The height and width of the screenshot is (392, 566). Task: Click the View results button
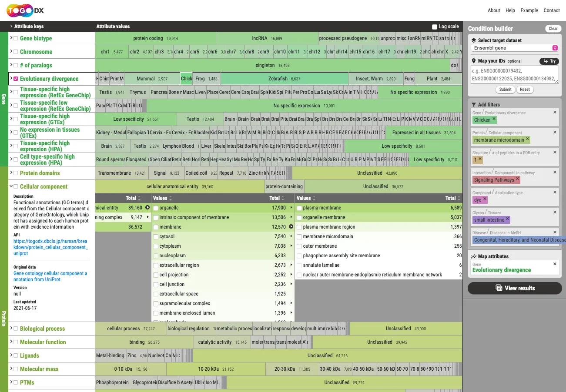point(515,288)
